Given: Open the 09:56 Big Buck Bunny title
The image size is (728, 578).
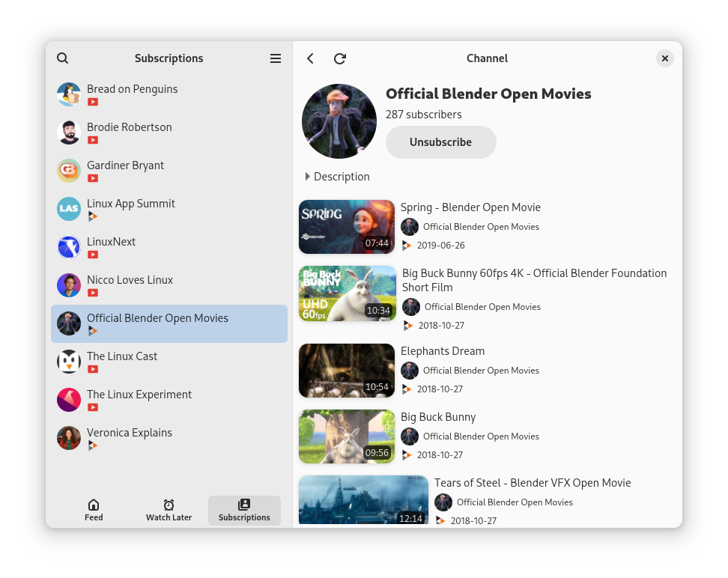Looking at the screenshot, I should (x=438, y=417).
